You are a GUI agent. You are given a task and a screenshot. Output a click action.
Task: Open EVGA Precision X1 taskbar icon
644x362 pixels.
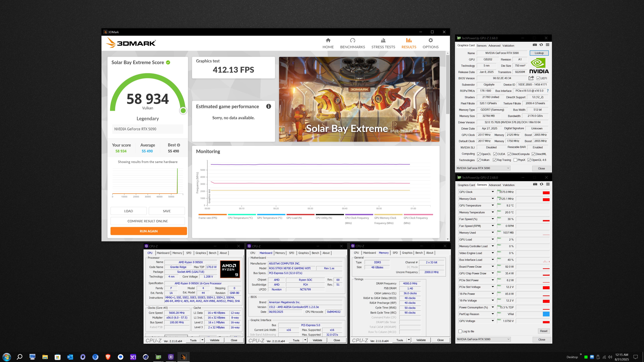pos(133,357)
